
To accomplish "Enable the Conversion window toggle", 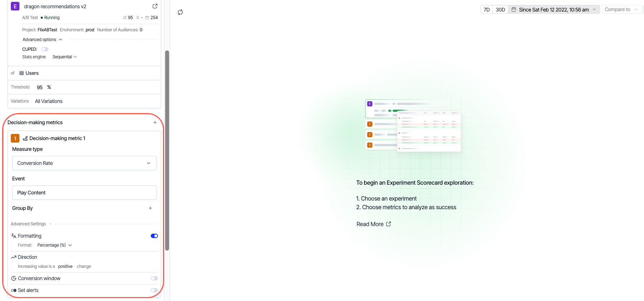I will (154, 278).
